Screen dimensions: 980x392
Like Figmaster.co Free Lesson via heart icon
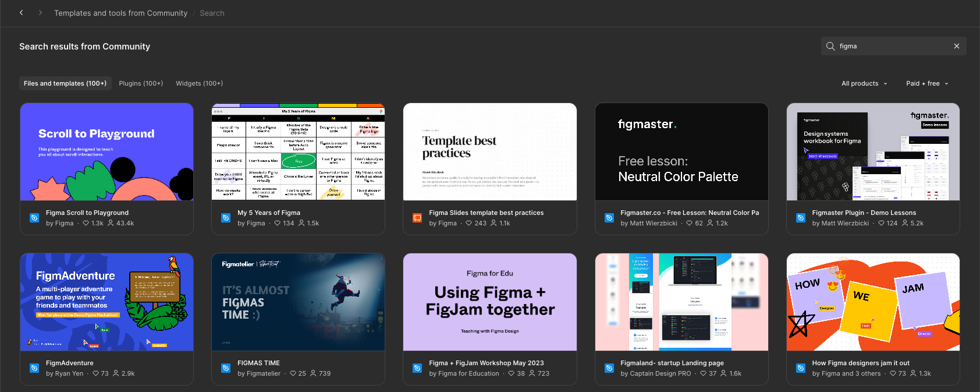690,223
